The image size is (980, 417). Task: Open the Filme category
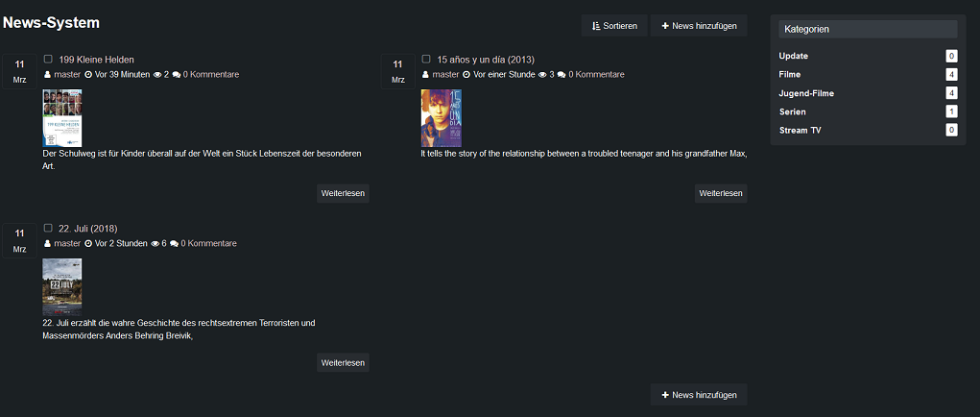(790, 75)
